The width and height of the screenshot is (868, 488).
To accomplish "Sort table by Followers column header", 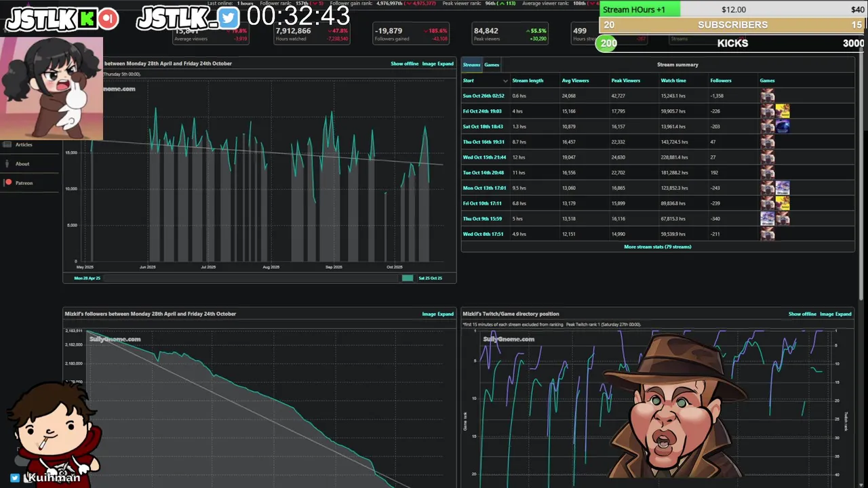I will (721, 81).
